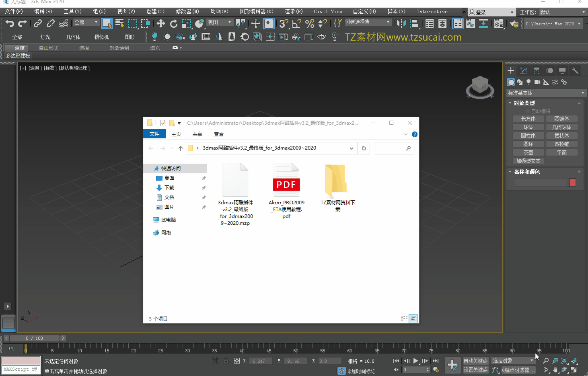Screen dimensions: 588x376
Task: Switch to the 对象绘制 ribbon tab
Action: 119,48
